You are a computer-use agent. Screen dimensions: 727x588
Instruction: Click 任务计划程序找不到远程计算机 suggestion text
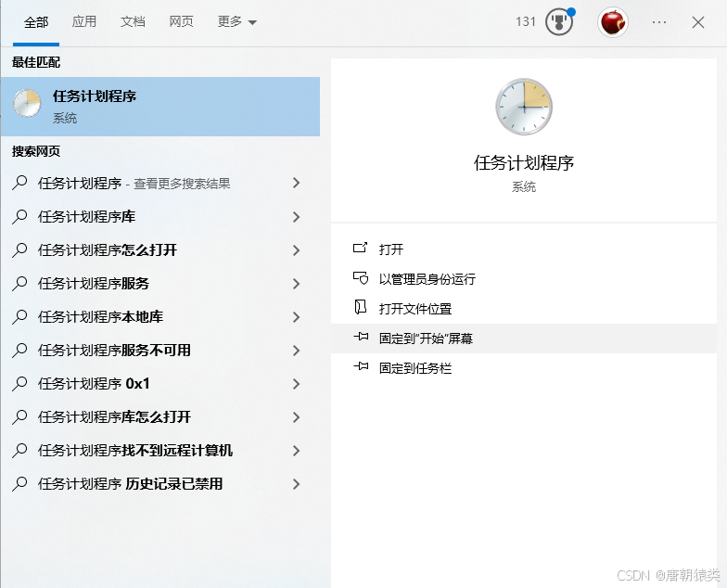(x=135, y=451)
